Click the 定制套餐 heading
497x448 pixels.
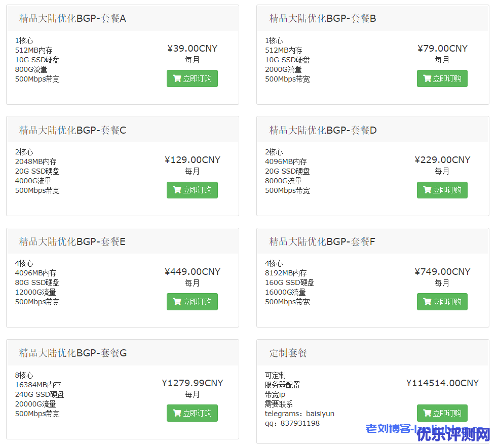tap(288, 353)
